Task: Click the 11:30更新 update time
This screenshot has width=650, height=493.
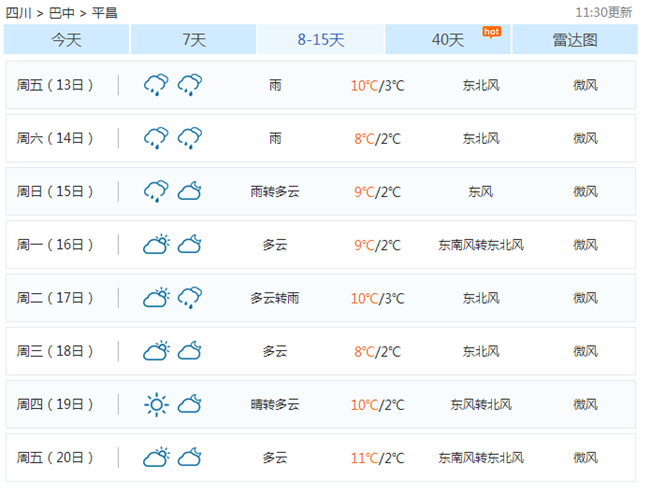Action: click(604, 12)
